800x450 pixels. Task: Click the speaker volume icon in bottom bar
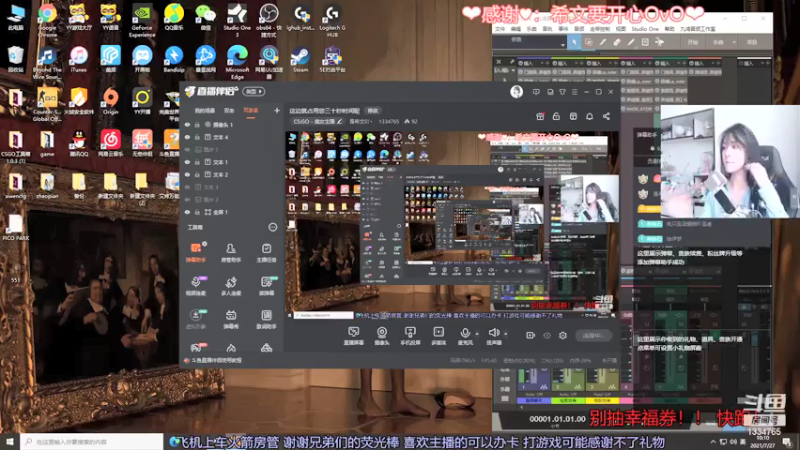click(x=493, y=333)
